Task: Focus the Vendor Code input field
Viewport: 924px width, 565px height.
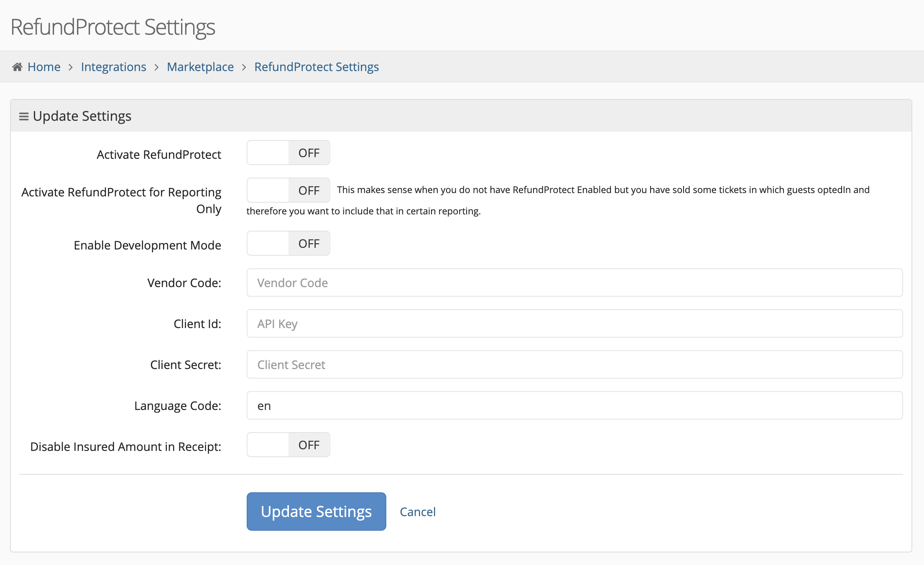Action: pos(574,283)
